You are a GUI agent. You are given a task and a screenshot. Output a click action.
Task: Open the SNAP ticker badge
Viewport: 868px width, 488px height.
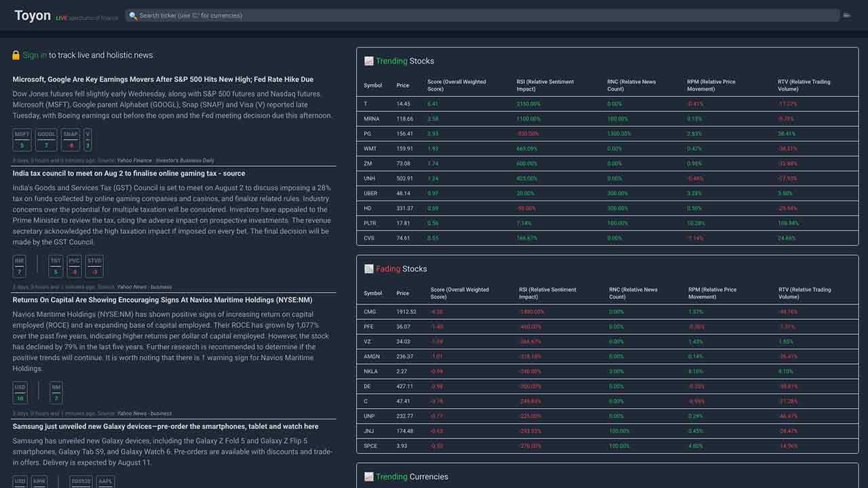tap(71, 140)
